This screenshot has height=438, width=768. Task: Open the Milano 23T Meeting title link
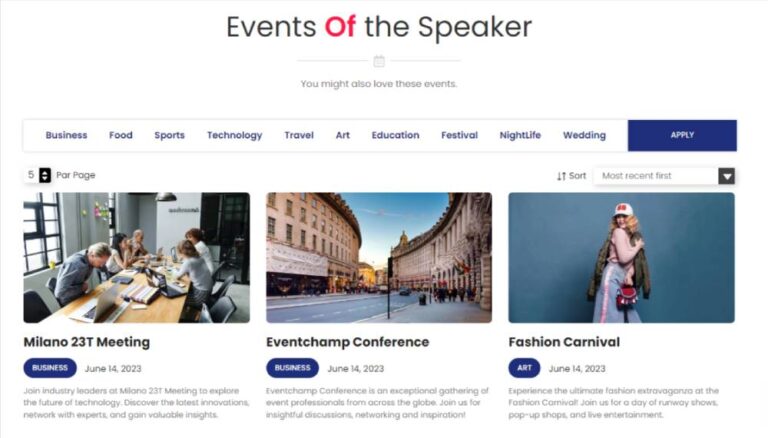[87, 342]
